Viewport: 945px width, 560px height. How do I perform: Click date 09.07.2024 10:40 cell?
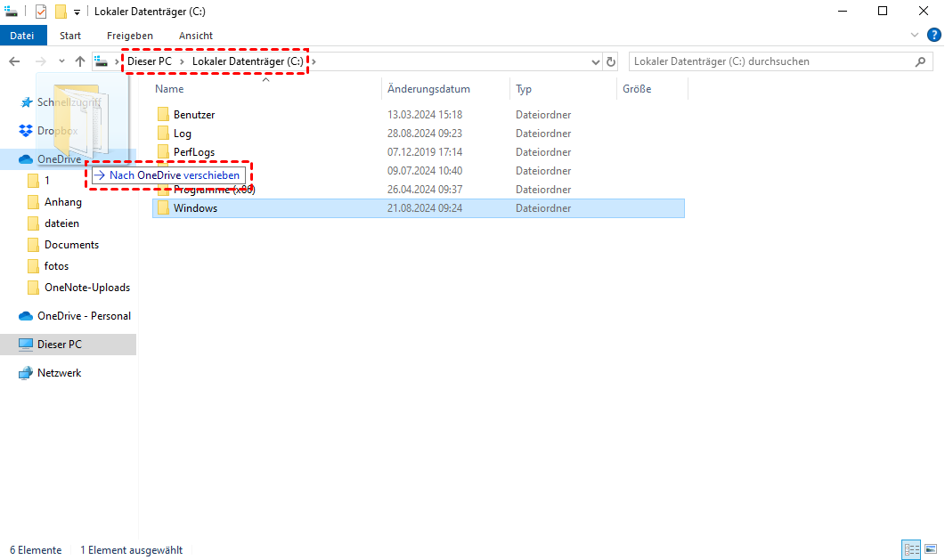point(425,170)
